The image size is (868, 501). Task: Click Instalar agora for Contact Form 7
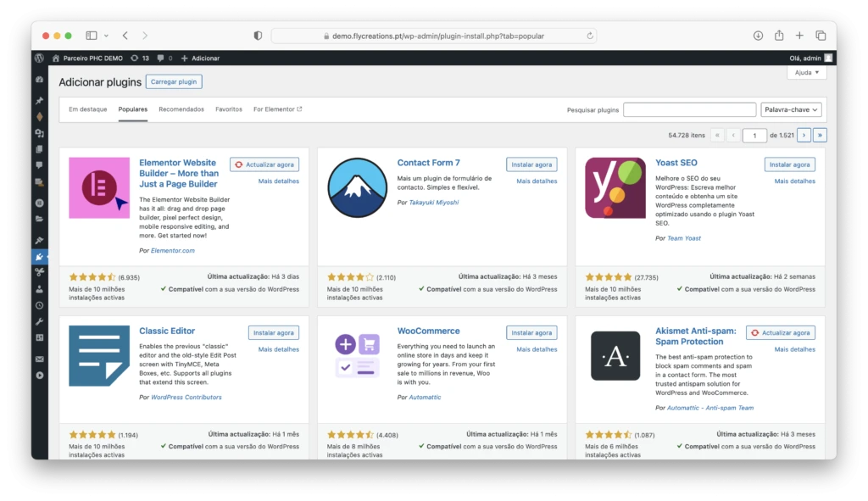(531, 164)
